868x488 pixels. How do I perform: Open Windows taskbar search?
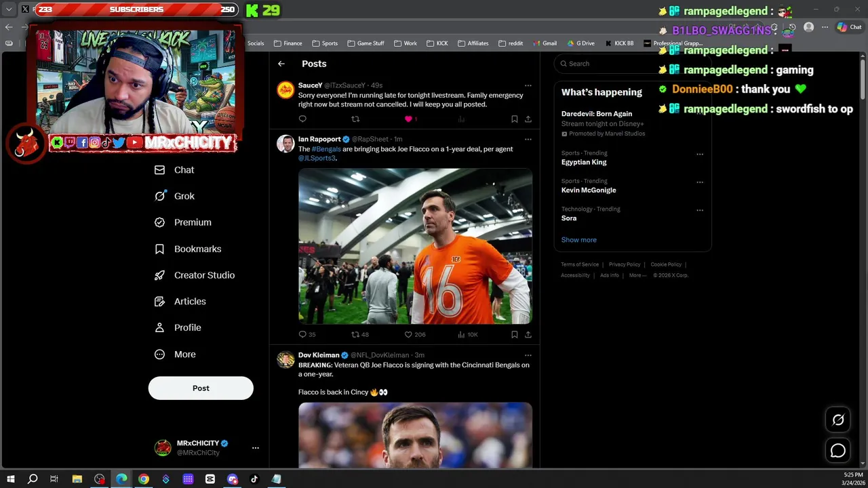tap(32, 479)
